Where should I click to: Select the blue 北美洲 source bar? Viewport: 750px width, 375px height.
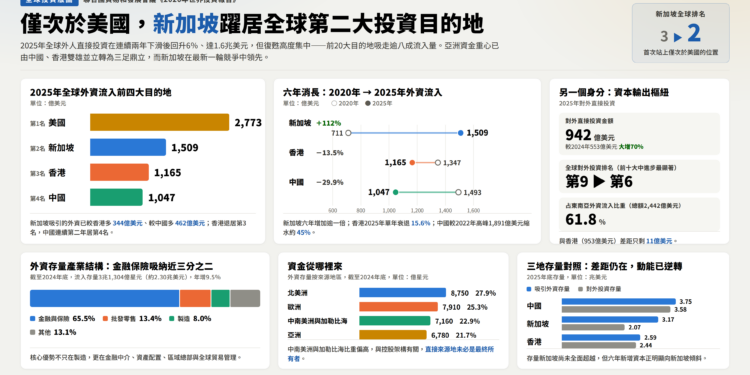(402, 293)
